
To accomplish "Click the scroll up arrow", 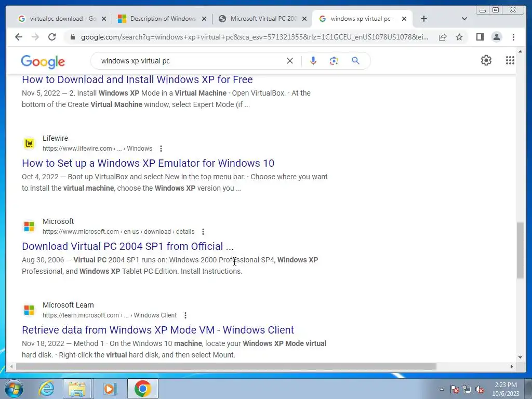I will 520,51.
